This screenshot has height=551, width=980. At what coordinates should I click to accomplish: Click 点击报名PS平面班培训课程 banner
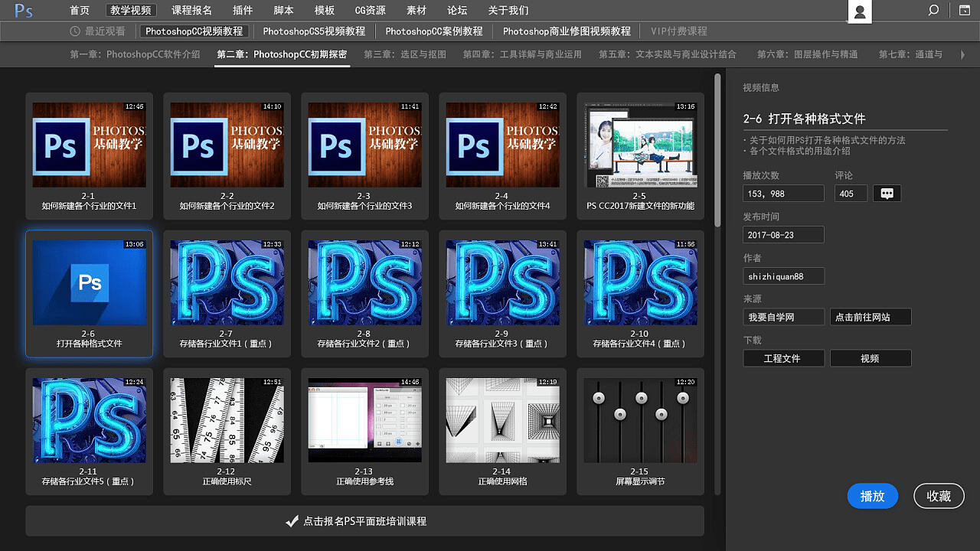pyautogui.click(x=364, y=521)
